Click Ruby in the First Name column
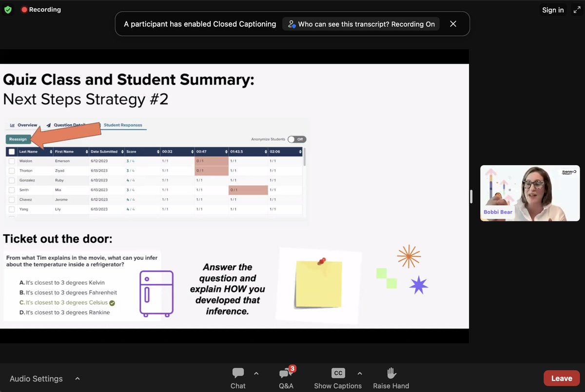This screenshot has height=392, width=585. [59, 180]
